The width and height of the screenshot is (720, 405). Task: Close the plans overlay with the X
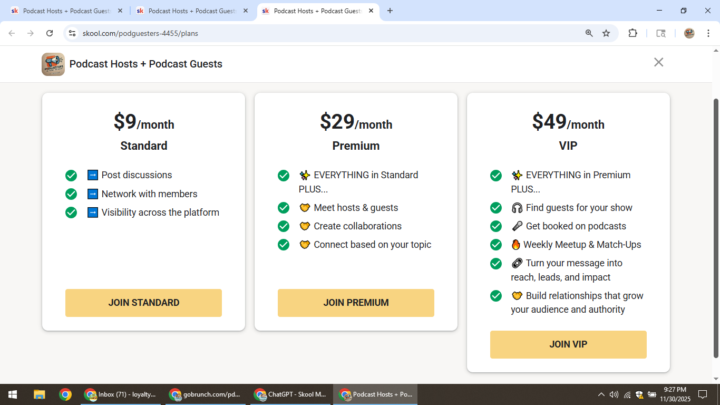(x=658, y=62)
